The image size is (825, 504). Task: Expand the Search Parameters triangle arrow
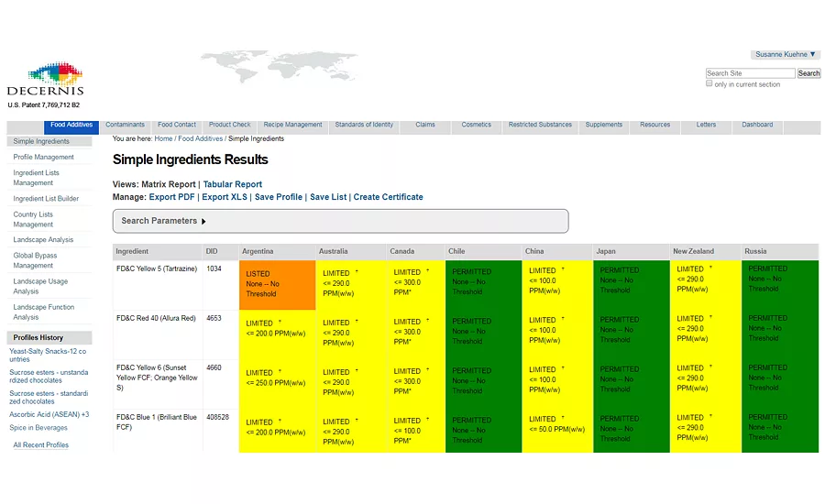pos(203,222)
